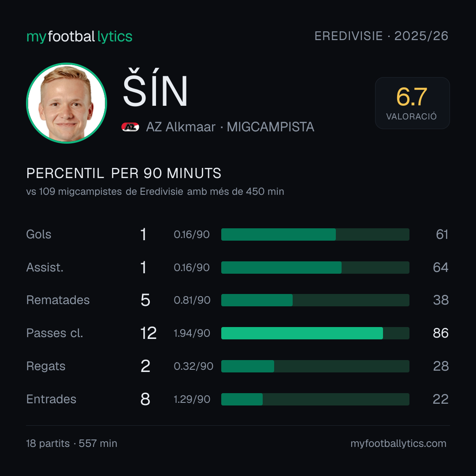
Task: Select the Regats percentile bar
Action: coord(315,366)
